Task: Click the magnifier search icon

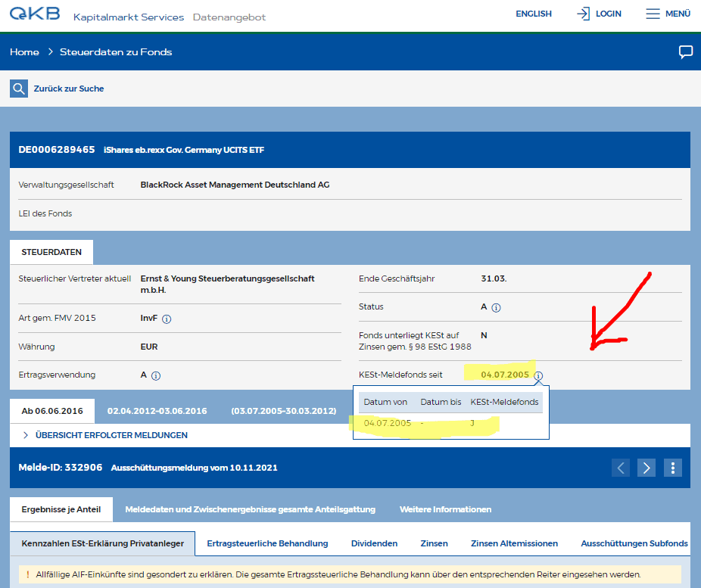Action: pyautogui.click(x=19, y=89)
